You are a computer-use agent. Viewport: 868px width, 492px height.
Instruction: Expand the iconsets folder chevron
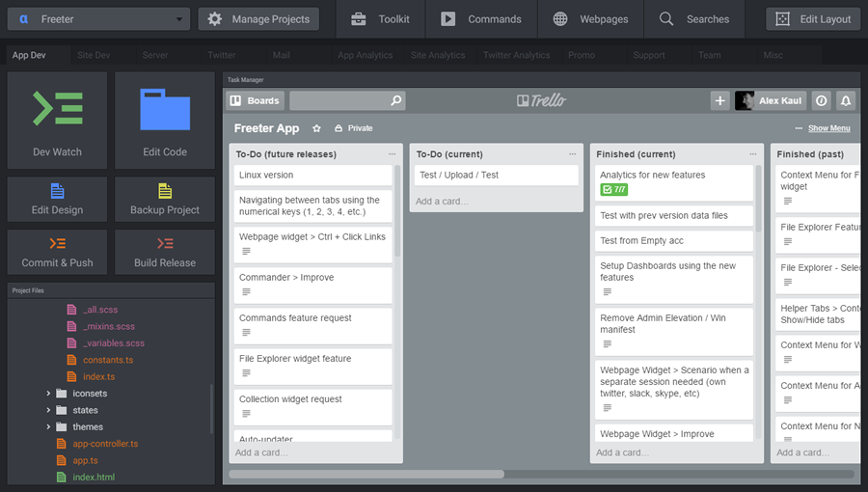pos(48,394)
